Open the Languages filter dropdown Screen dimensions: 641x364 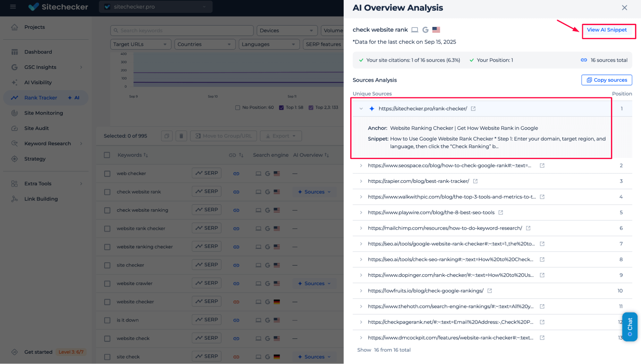[x=269, y=44]
